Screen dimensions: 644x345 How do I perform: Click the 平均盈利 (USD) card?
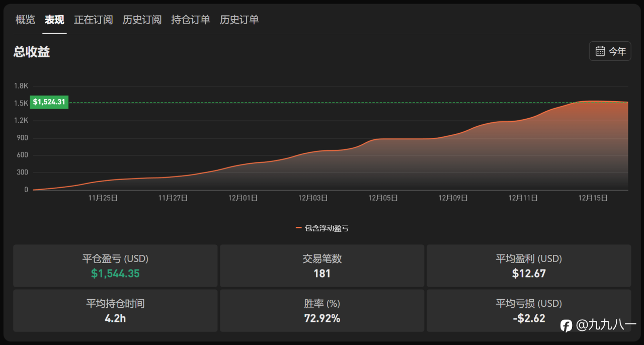click(x=529, y=266)
